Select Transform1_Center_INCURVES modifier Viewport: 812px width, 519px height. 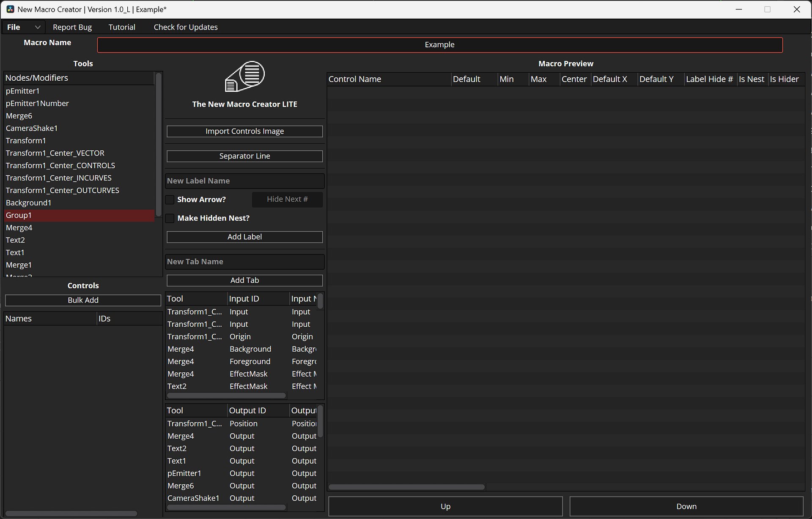coord(79,178)
